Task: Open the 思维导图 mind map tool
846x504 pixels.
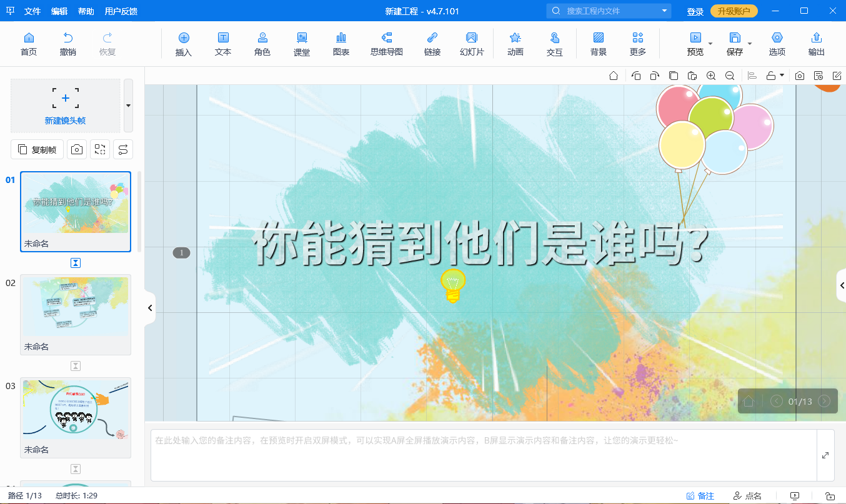Action: [x=387, y=44]
